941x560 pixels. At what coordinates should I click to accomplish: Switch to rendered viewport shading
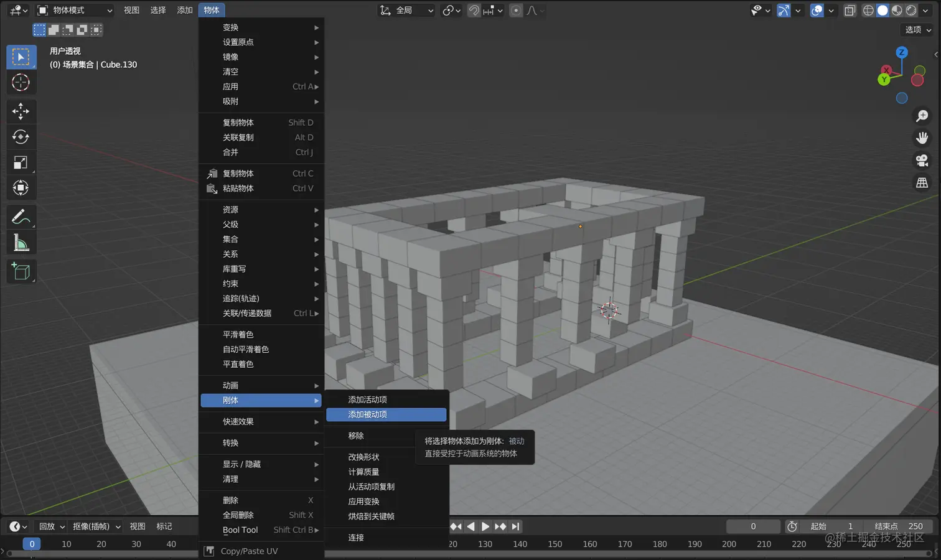[912, 11]
